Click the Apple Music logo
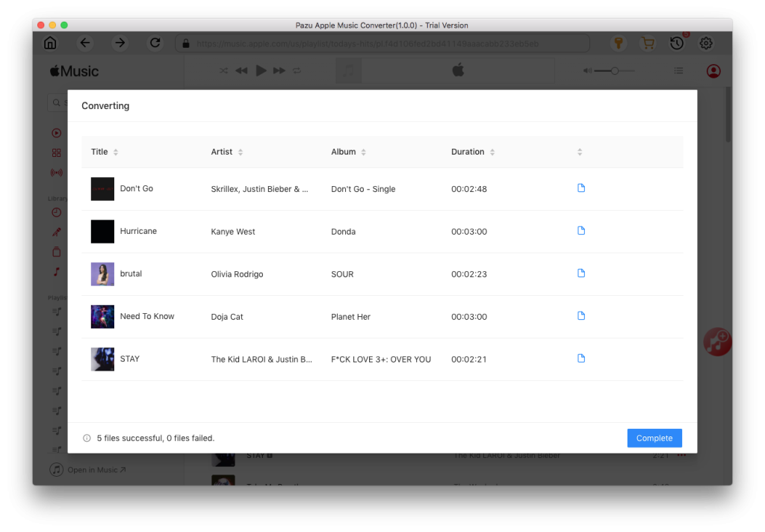The width and height of the screenshot is (765, 532). tap(74, 71)
